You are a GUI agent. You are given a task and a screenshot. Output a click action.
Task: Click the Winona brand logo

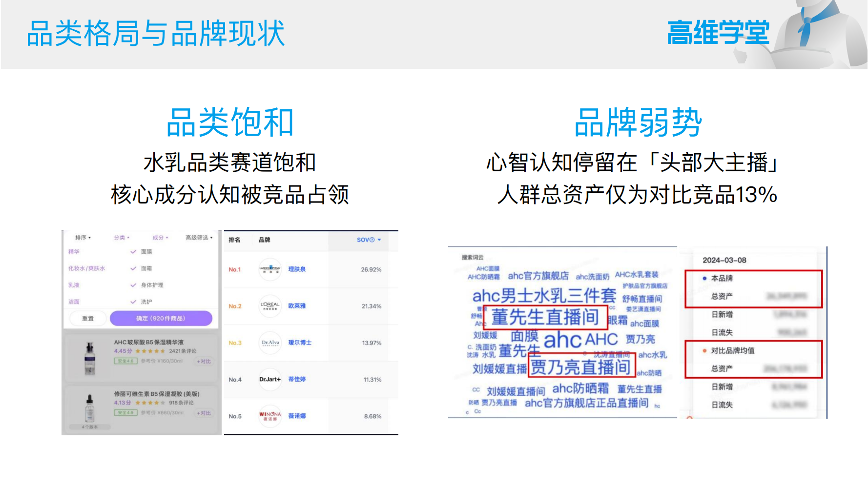point(270,416)
